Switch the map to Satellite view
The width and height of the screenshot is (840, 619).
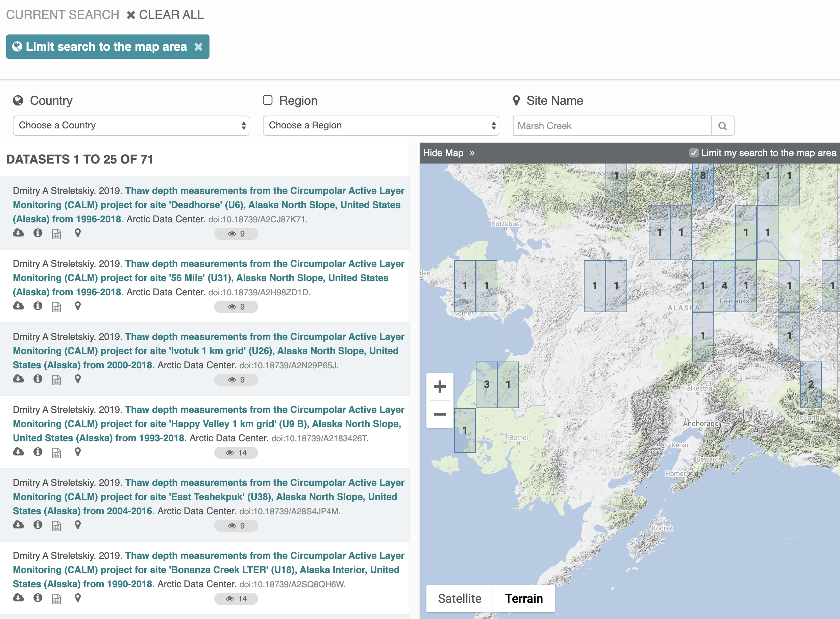tap(460, 598)
